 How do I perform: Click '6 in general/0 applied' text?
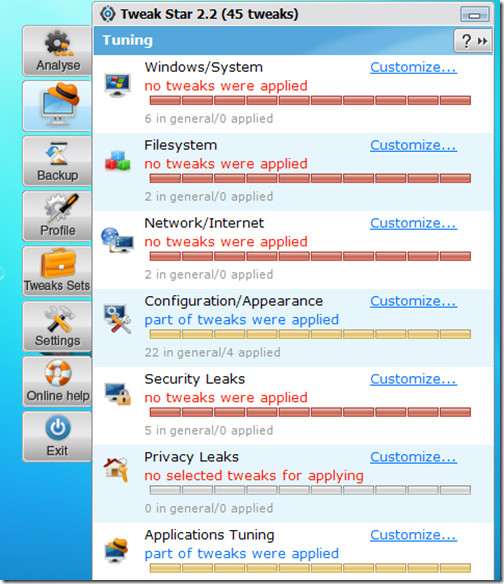tap(209, 118)
